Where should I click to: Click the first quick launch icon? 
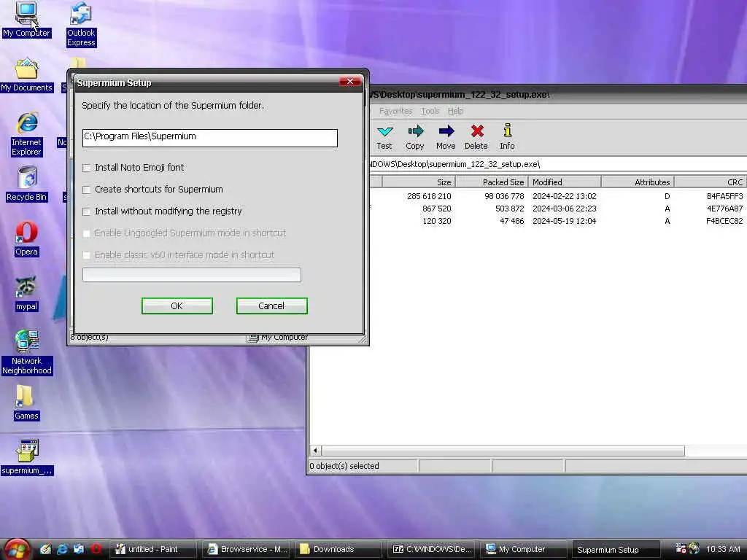pyautogui.click(x=45, y=549)
